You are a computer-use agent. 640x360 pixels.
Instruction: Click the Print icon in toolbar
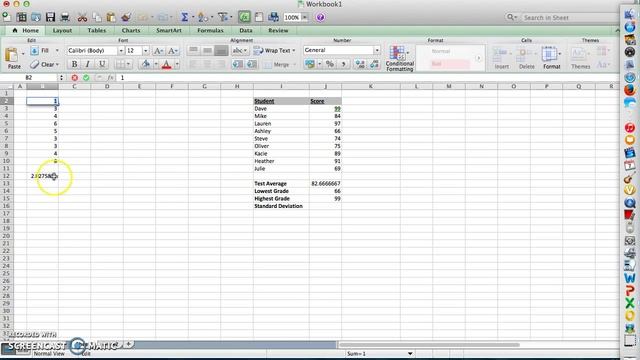pyautogui.click(x=65, y=17)
